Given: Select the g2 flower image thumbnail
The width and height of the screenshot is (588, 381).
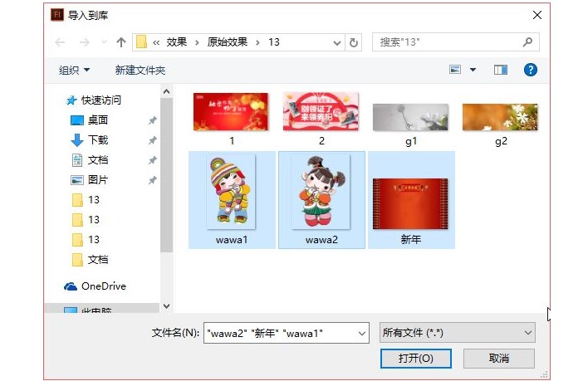Looking at the screenshot, I should tap(500, 118).
